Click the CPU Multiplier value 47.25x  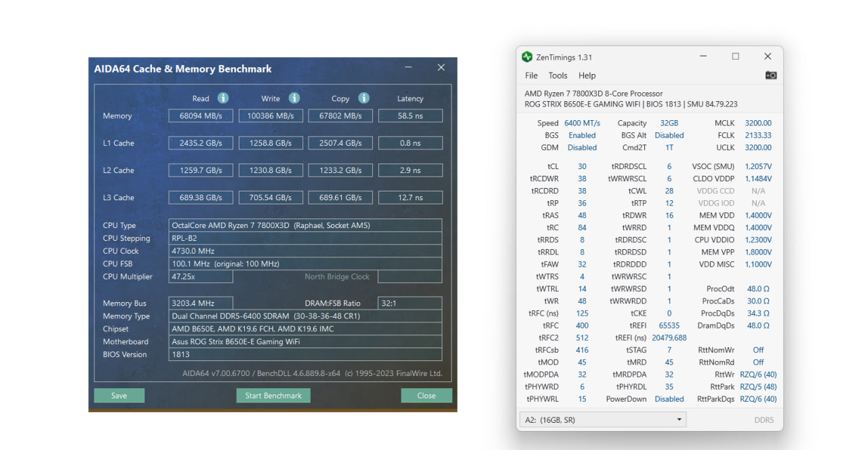201,277
